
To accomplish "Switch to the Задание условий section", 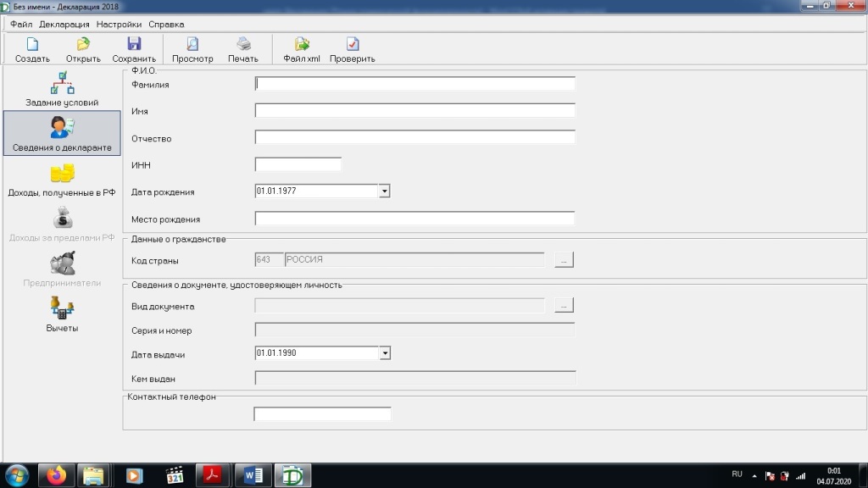I will [62, 90].
